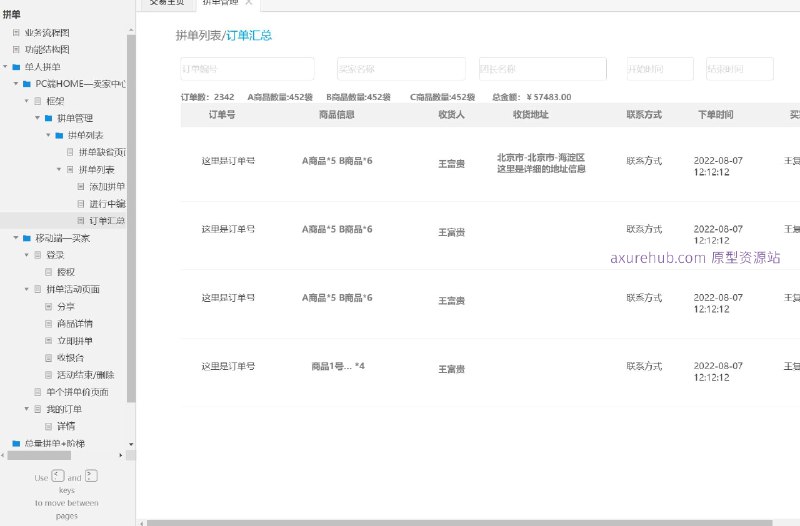Screen dimensions: 800x526
Task: Open the 开始时间 date field
Action: tap(660, 69)
